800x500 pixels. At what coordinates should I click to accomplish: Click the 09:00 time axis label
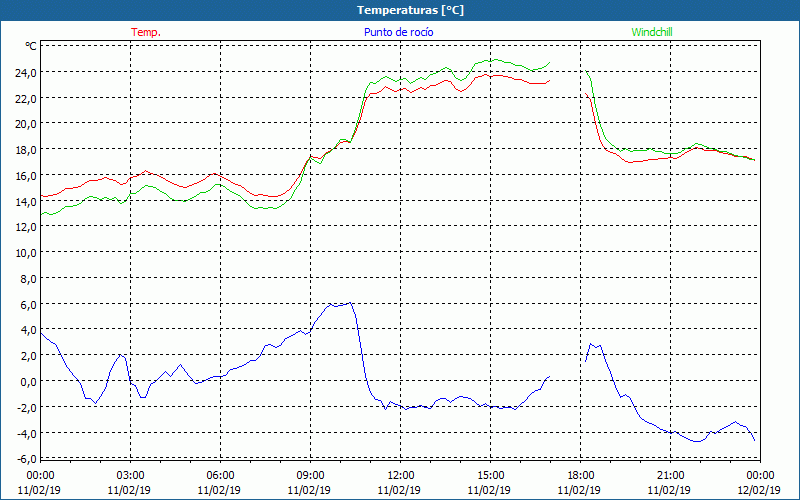(310, 476)
